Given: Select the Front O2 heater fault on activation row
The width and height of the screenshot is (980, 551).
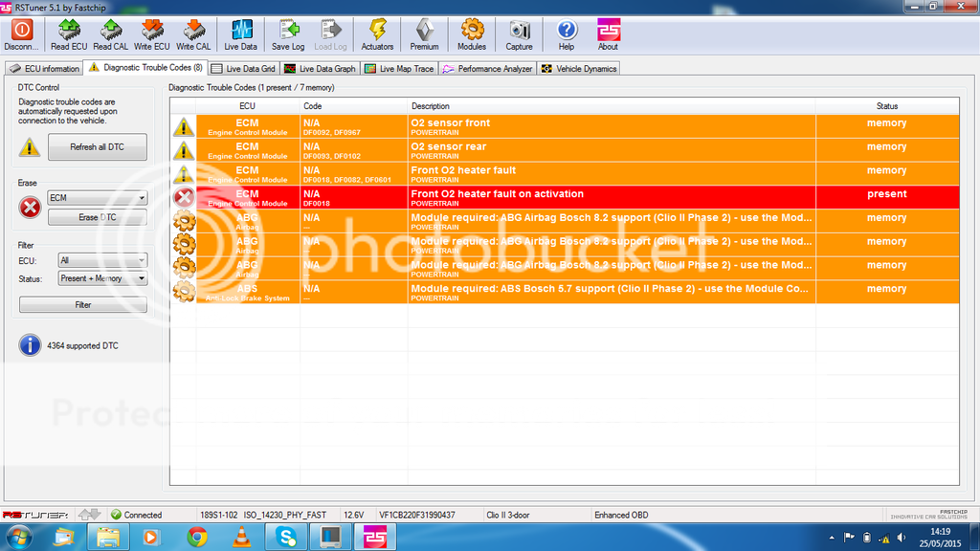Looking at the screenshot, I should 566,197.
